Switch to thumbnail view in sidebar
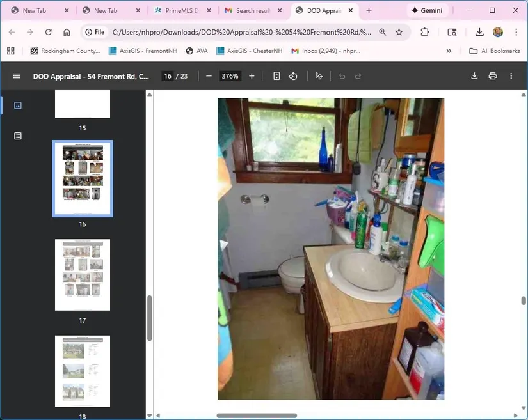The width and height of the screenshot is (528, 420). [18, 105]
